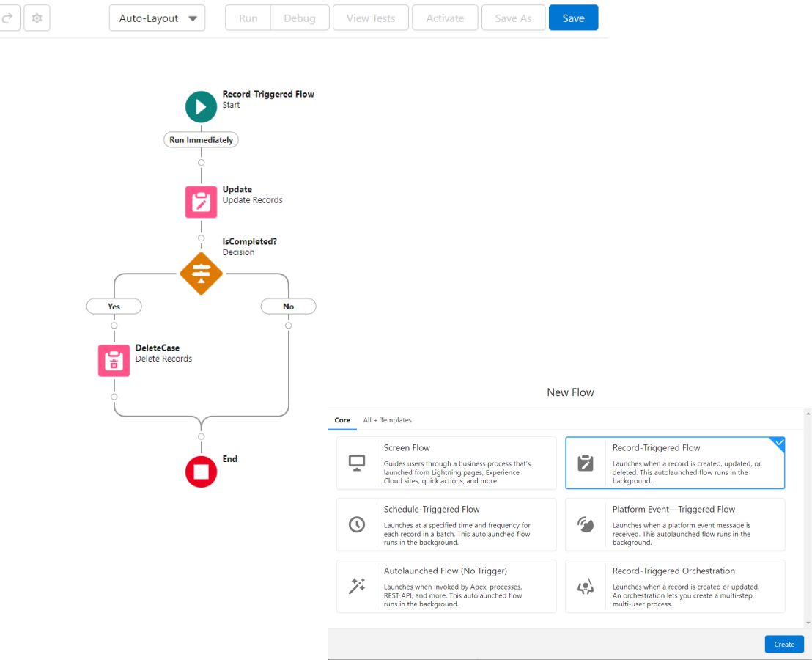Click the Yes outcome branch label

114,307
